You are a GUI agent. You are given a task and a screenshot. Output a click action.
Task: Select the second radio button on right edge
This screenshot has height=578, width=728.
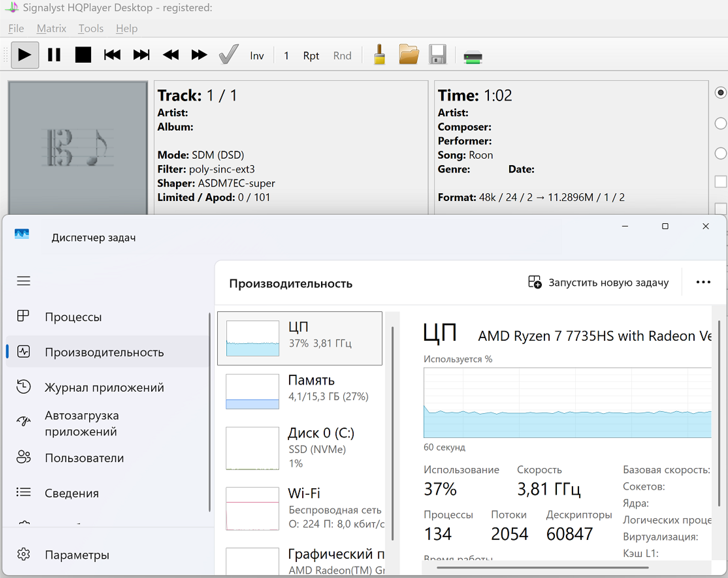click(x=720, y=123)
